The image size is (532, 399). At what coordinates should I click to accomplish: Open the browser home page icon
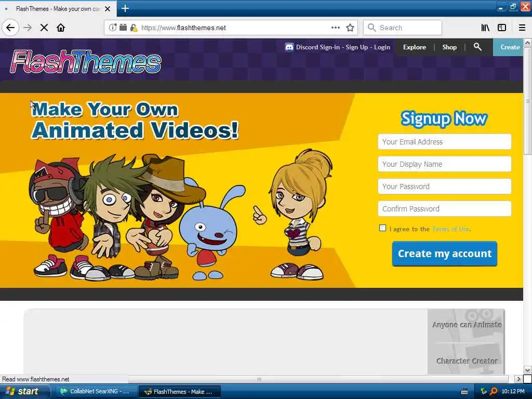pyautogui.click(x=61, y=28)
